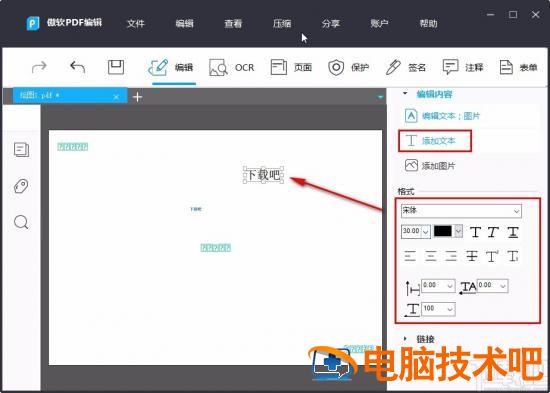Viewport: 550px width, 393px height.
Task: Open the 查看 menu
Action: click(x=233, y=24)
